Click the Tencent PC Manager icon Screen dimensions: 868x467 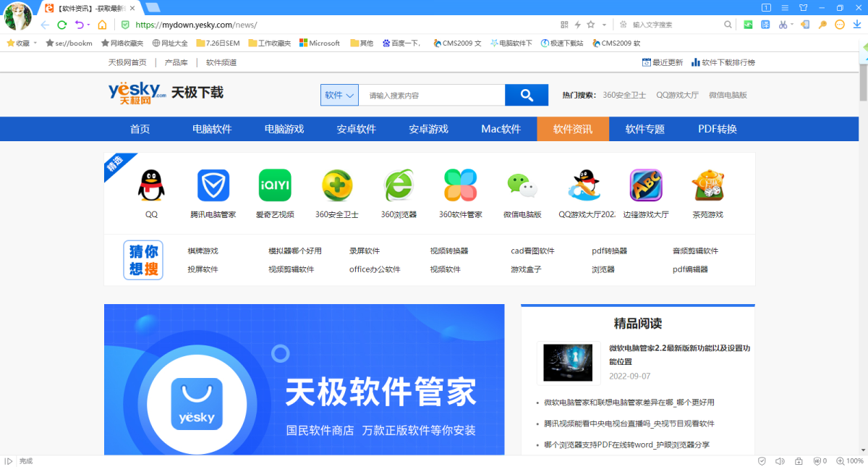point(213,185)
